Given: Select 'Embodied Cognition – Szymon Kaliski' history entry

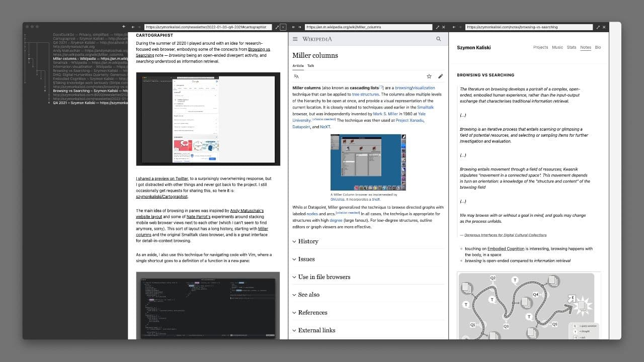Looking at the screenshot, I should [91, 79].
